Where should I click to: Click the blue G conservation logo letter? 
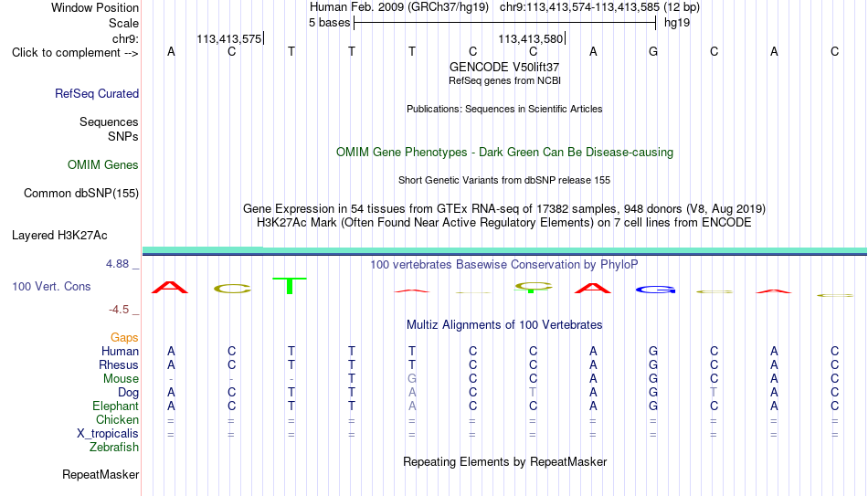(655, 290)
